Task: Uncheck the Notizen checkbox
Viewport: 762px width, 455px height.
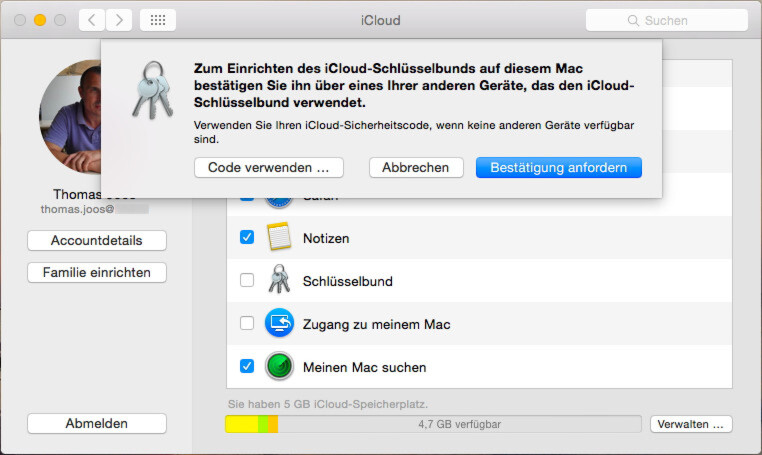Action: point(247,237)
